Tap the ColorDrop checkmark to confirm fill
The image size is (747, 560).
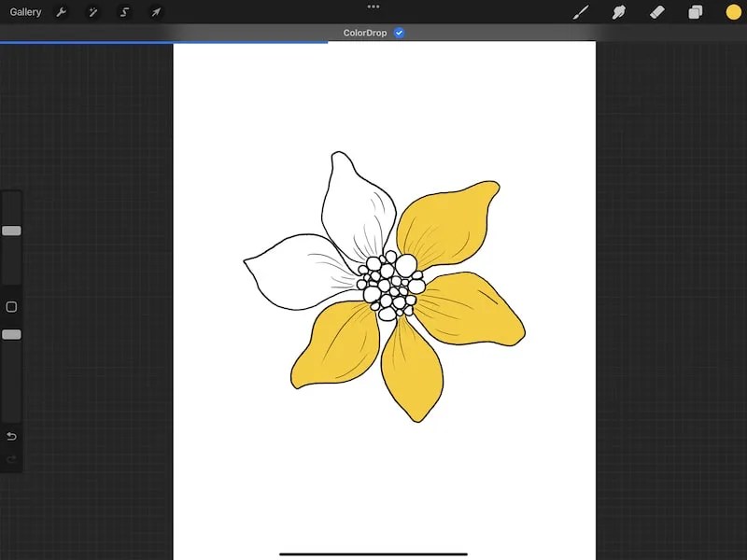tap(399, 31)
